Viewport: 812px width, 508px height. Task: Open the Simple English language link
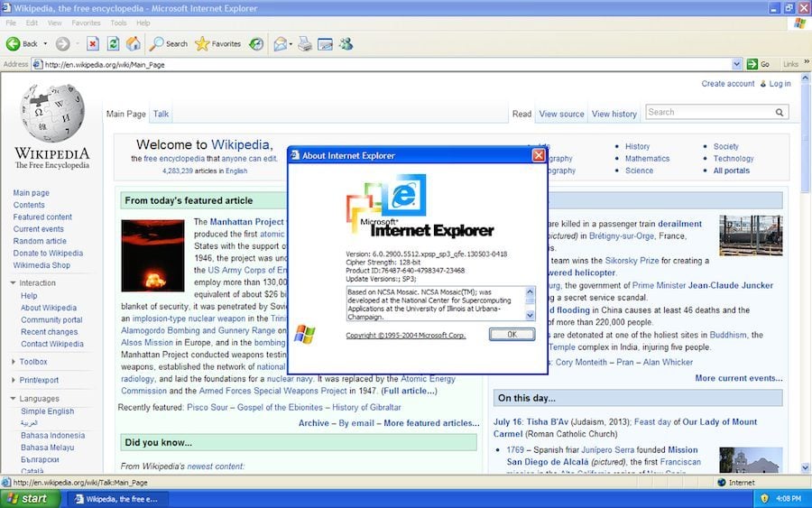coord(47,411)
